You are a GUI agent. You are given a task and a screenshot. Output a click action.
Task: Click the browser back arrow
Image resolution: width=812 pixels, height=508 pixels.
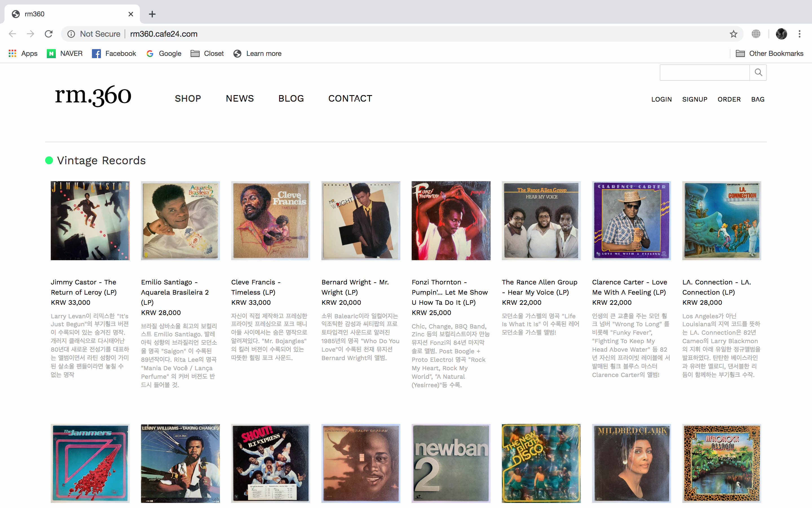coord(12,34)
